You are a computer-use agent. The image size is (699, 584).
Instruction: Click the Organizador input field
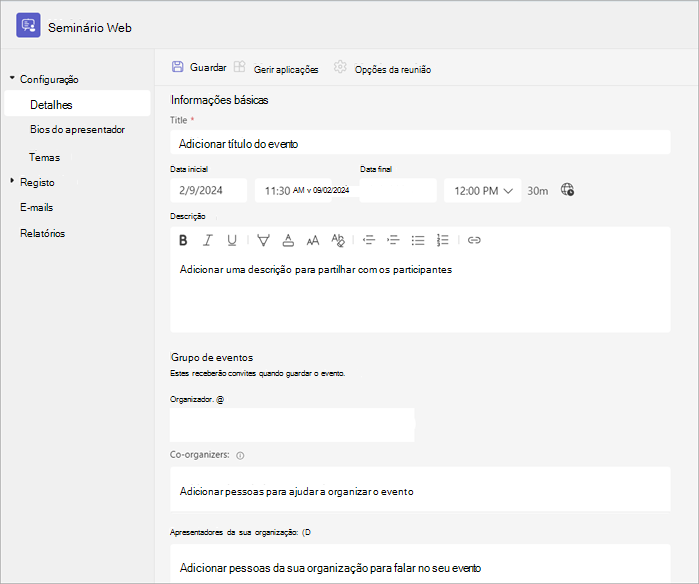[292, 425]
